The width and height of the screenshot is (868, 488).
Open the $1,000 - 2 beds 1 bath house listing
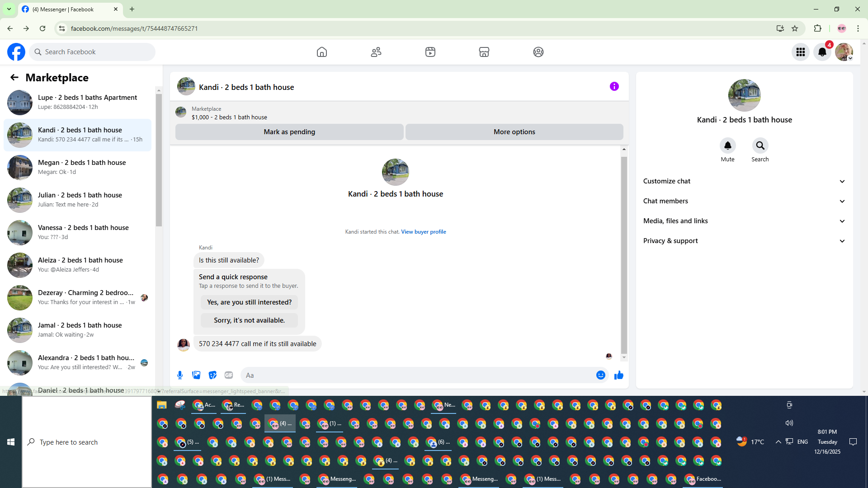(229, 117)
